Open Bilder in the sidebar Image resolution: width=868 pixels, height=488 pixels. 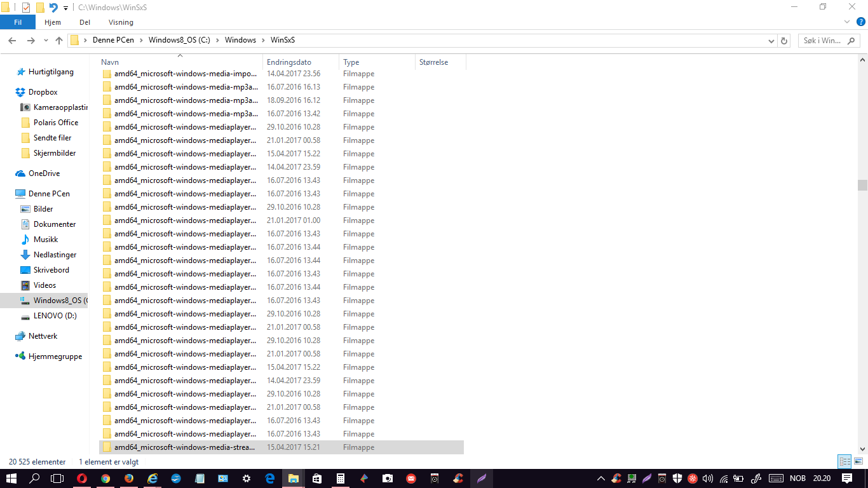[x=37, y=209]
